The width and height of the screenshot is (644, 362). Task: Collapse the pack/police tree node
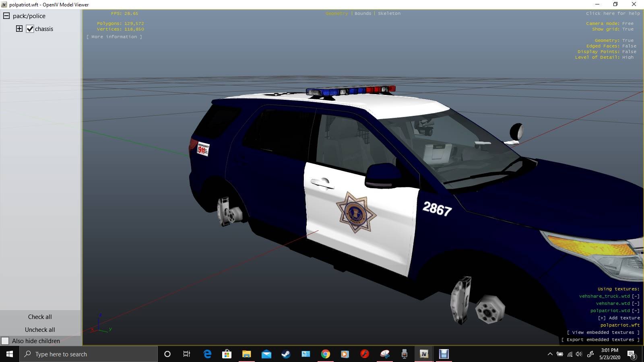coord(6,16)
